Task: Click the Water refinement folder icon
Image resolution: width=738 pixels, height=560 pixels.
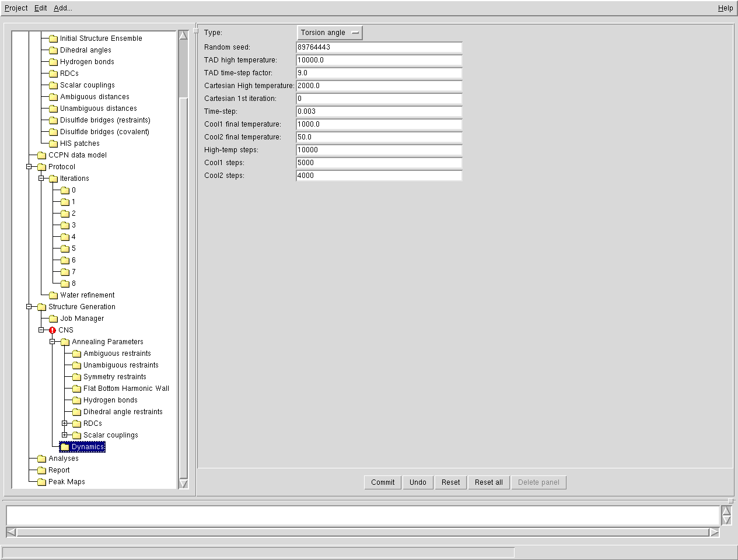Action: 53,295
